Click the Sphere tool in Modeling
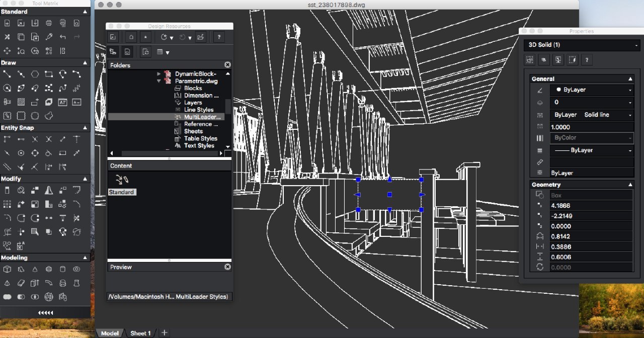 click(x=49, y=269)
